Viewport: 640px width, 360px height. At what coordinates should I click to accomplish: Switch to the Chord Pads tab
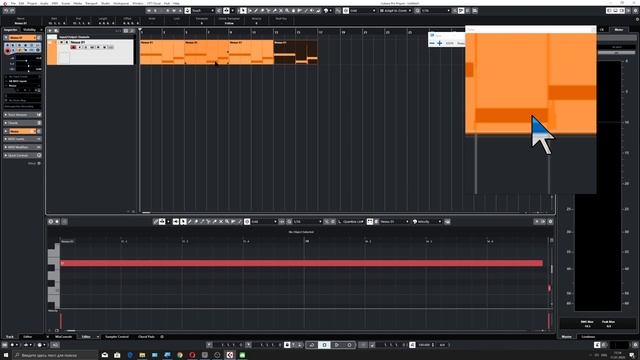coord(147,337)
